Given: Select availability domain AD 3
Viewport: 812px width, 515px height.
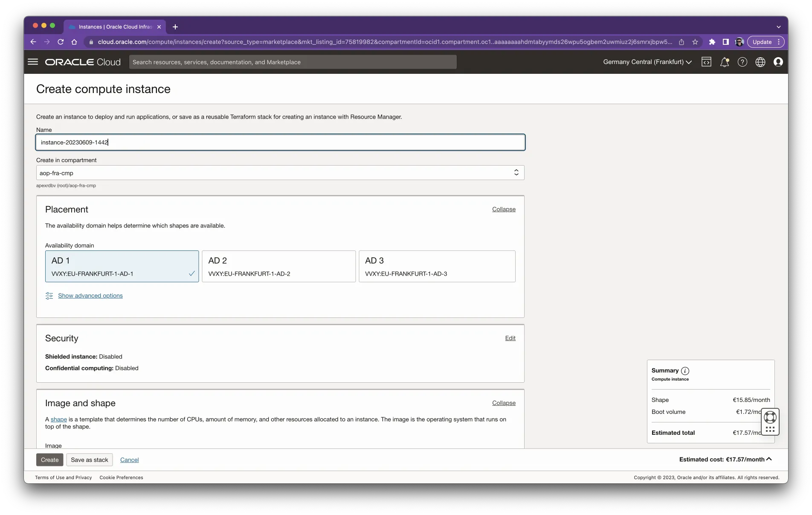Looking at the screenshot, I should 437,266.
